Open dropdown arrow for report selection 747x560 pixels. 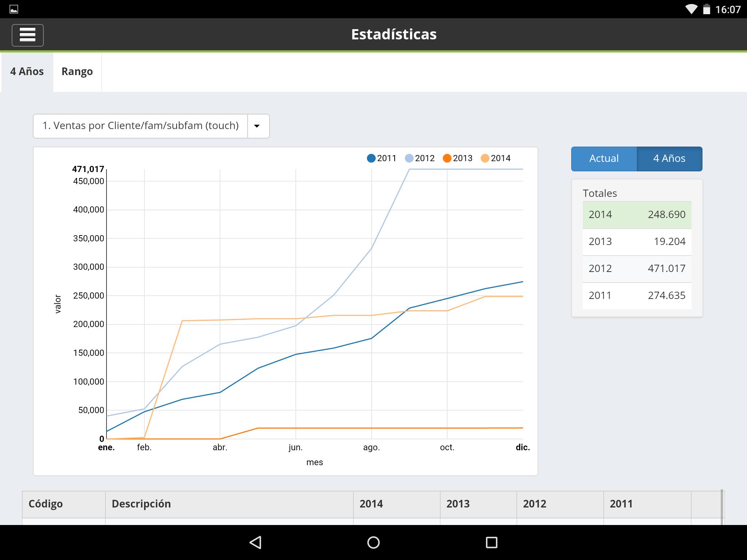pyautogui.click(x=257, y=126)
